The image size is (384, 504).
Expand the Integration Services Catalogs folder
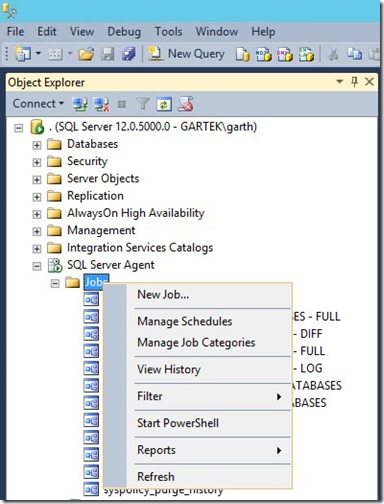[37, 249]
